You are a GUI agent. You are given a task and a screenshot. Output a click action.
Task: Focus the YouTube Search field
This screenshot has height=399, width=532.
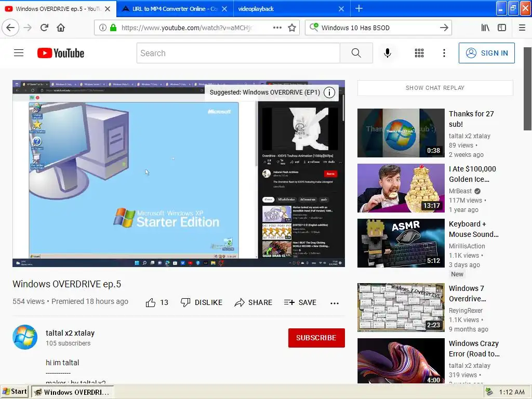click(238, 53)
